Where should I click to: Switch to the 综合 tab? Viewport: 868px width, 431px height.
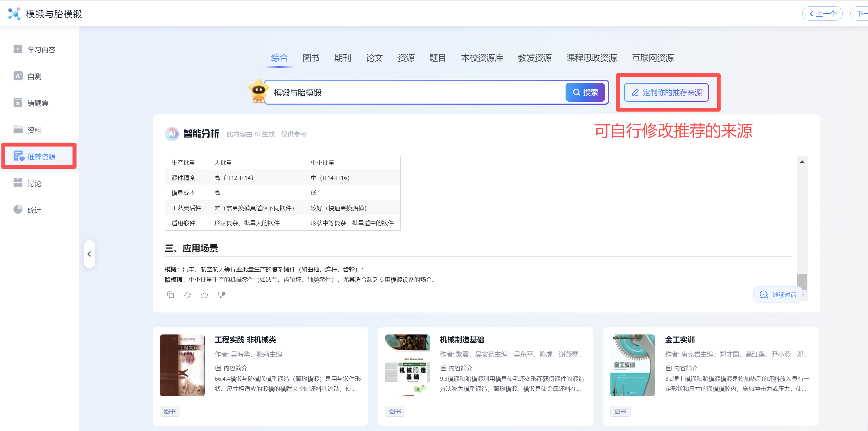click(x=279, y=58)
